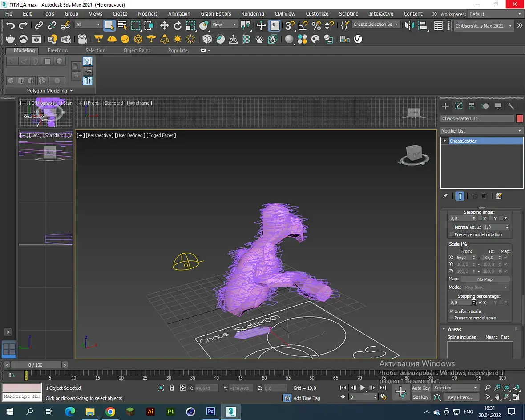Switch to the Freeform ribbon tab
This screenshot has height=420, width=525.
coord(58,50)
